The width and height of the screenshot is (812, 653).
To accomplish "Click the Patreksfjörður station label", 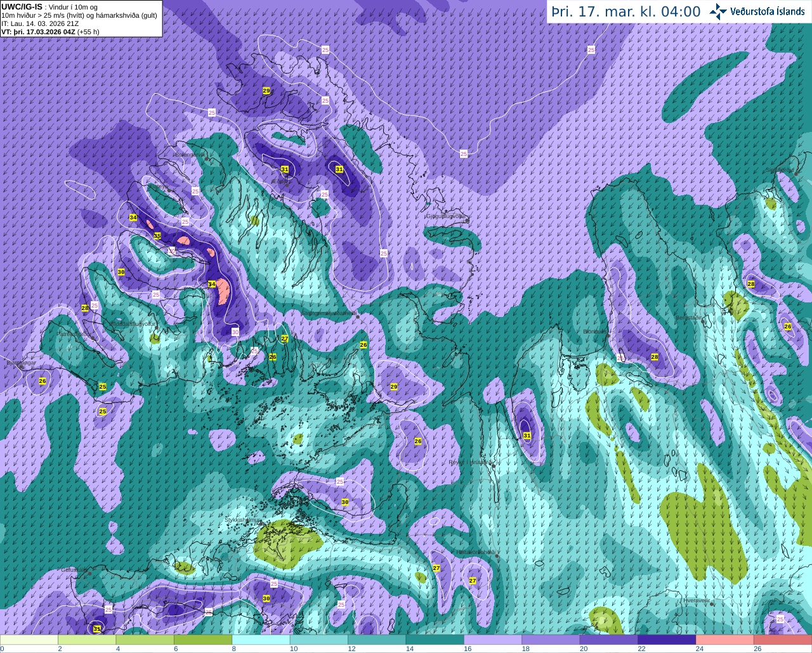I will pyautogui.click(x=73, y=333).
